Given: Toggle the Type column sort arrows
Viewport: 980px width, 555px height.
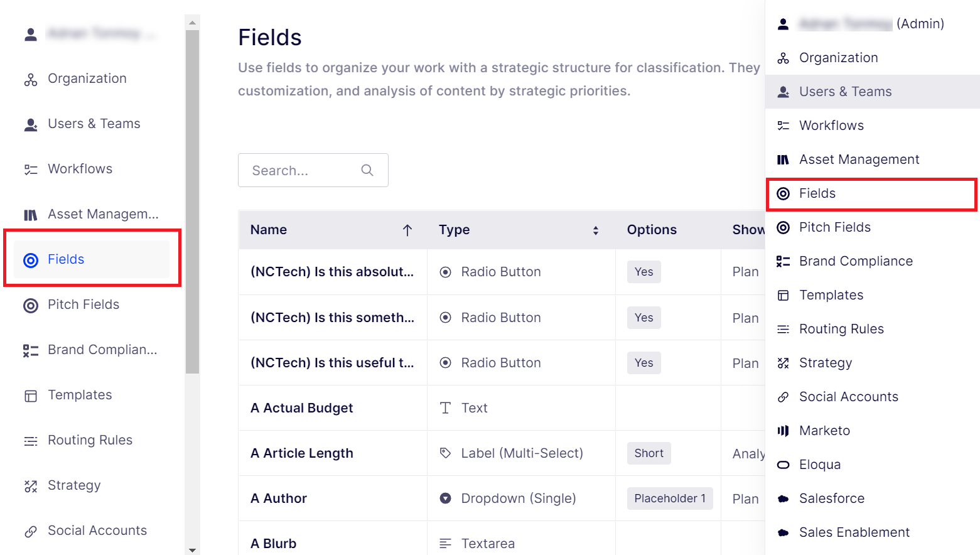Looking at the screenshot, I should pos(595,230).
